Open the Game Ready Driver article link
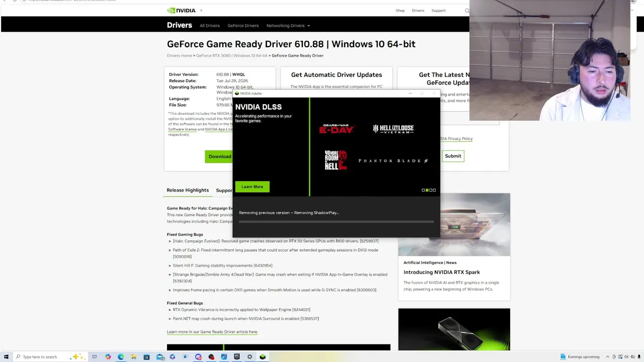Image resolution: width=644 pixels, height=362 pixels. (212, 332)
